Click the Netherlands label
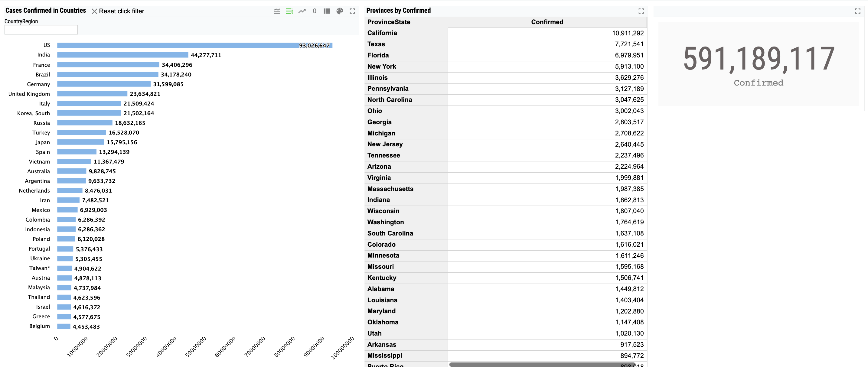This screenshot has width=868, height=367. tap(34, 190)
